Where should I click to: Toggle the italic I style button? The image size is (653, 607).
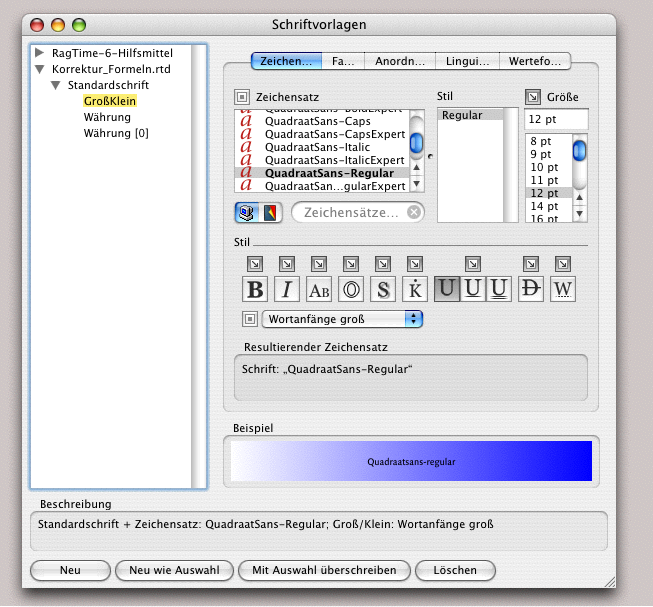287,290
